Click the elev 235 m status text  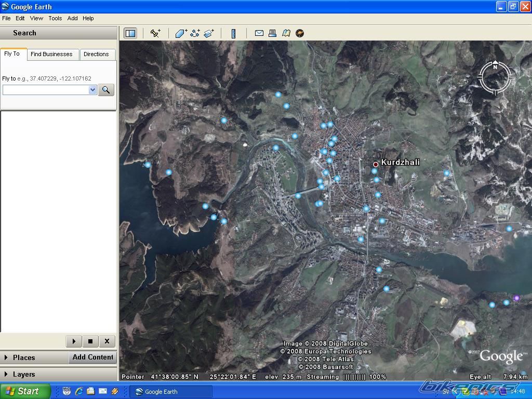coord(283,377)
